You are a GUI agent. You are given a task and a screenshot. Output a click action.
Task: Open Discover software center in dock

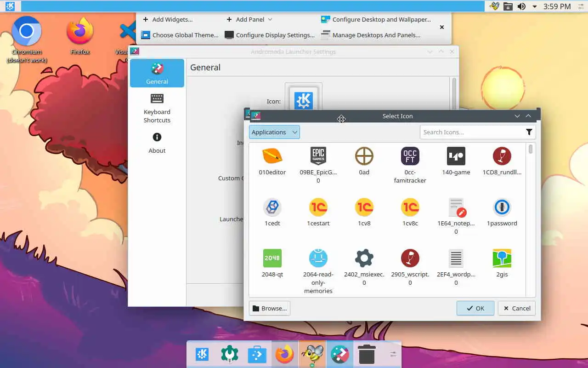(x=257, y=354)
